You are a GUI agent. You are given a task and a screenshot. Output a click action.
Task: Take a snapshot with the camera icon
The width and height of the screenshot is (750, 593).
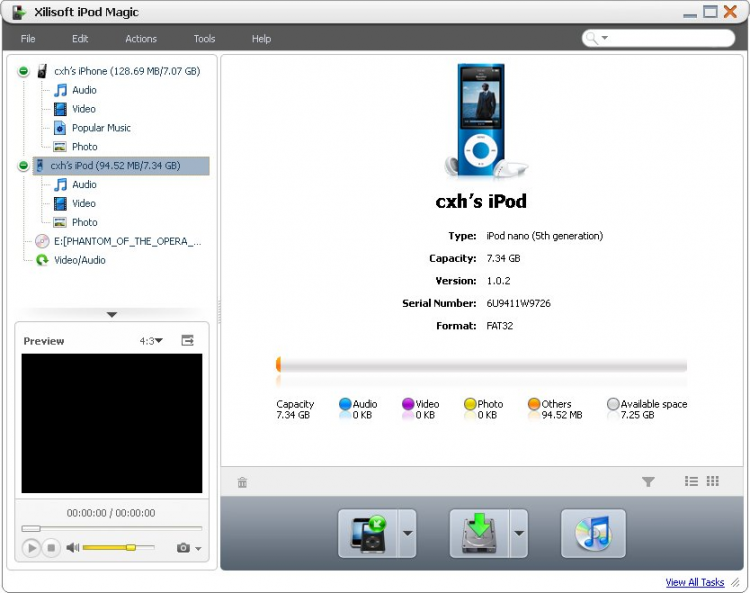click(x=183, y=548)
